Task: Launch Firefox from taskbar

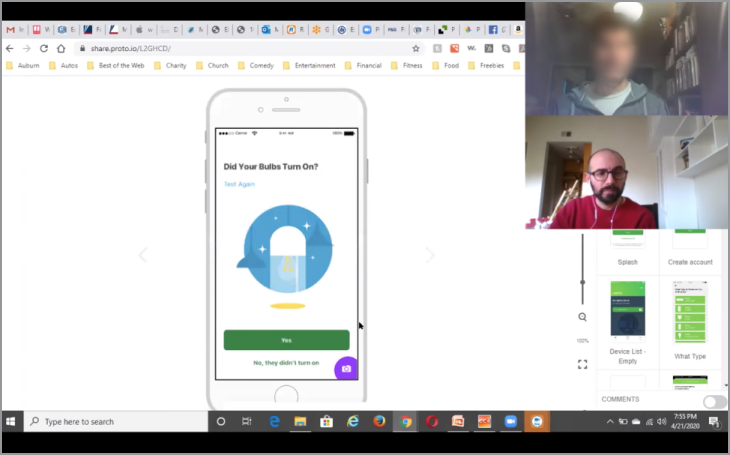Action: (379, 421)
